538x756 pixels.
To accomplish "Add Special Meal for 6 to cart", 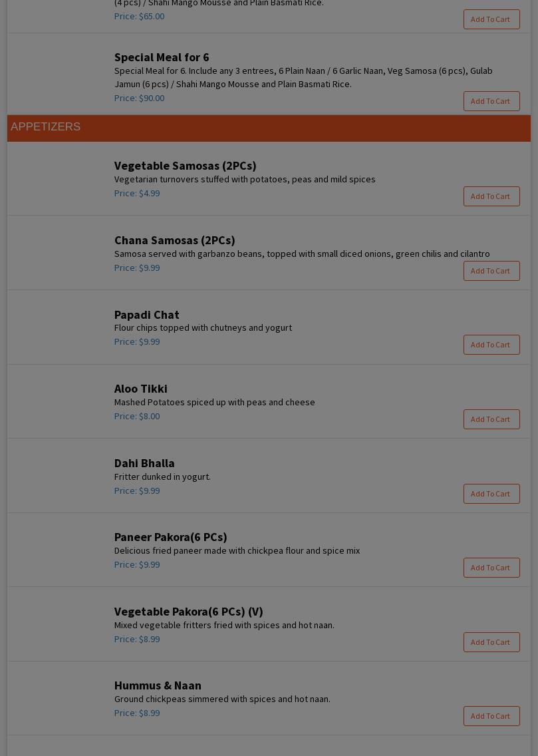I will 491,101.
